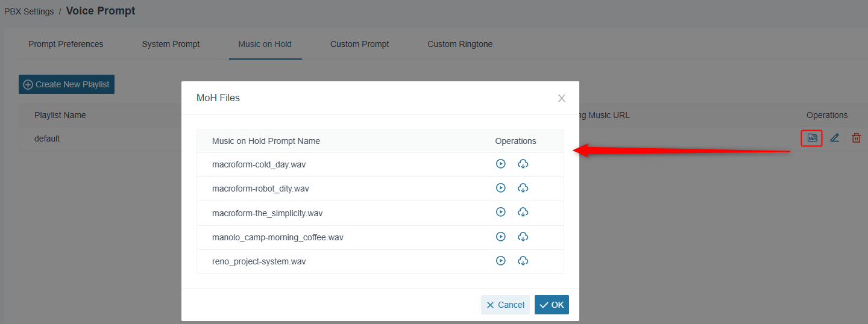This screenshot has width=868, height=324.
Task: Select the macroform-robot_dity.wav file name
Action: (260, 188)
